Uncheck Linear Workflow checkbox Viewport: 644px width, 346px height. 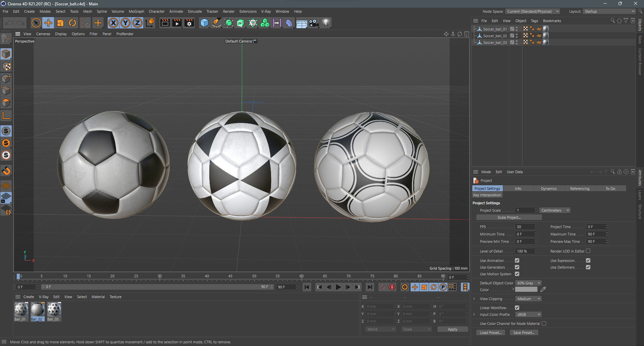coord(517,308)
